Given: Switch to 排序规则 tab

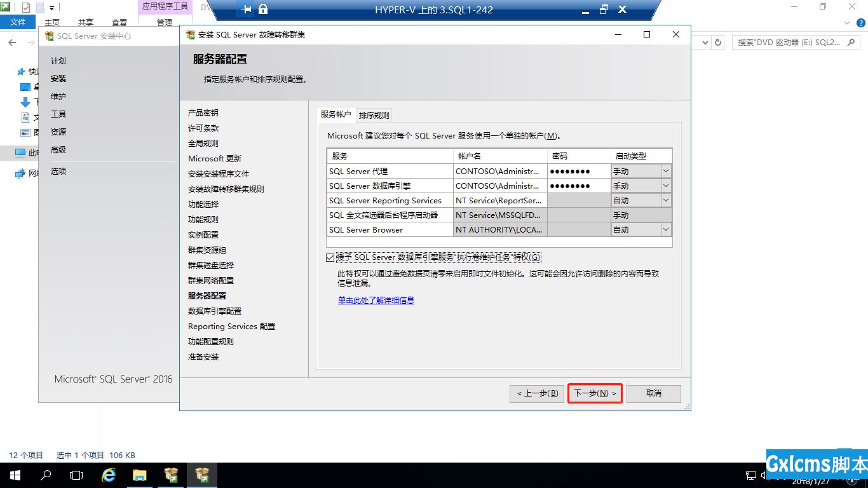Looking at the screenshot, I should tap(374, 115).
